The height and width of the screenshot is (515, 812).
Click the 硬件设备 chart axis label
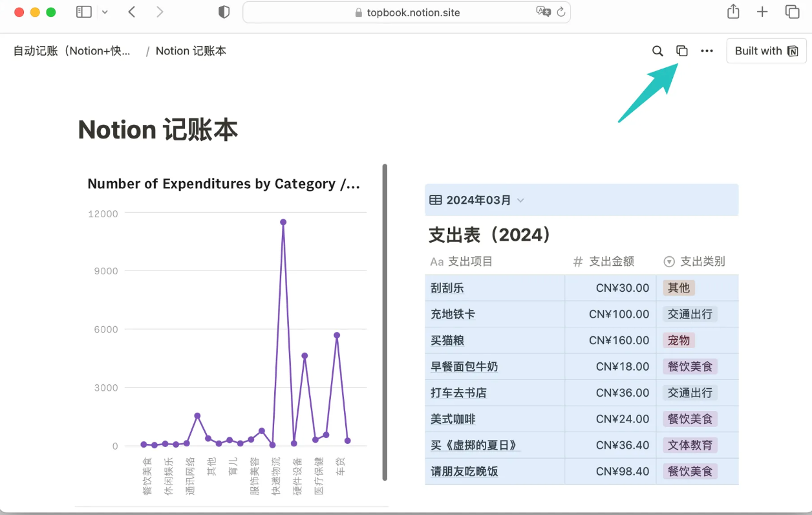coord(297,476)
